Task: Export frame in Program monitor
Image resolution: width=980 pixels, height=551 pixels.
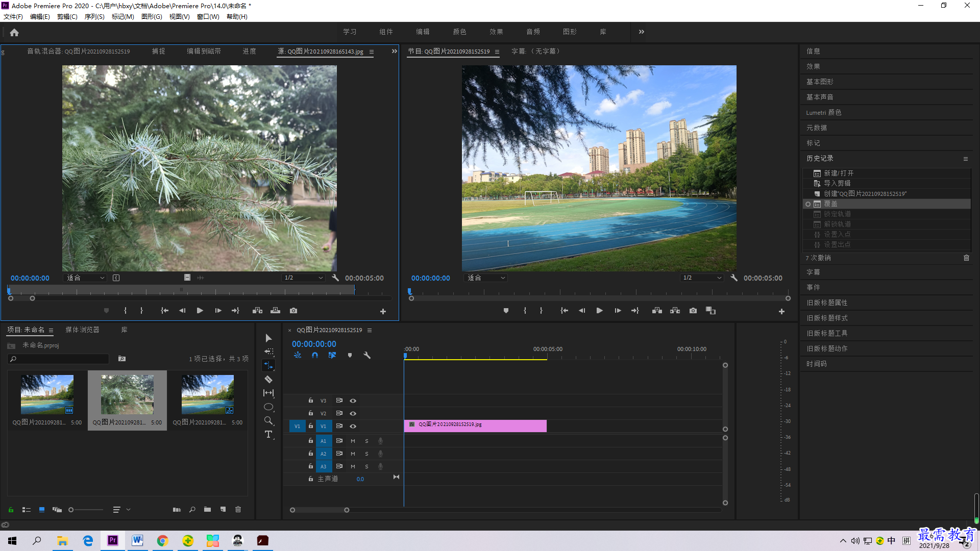Action: [693, 310]
